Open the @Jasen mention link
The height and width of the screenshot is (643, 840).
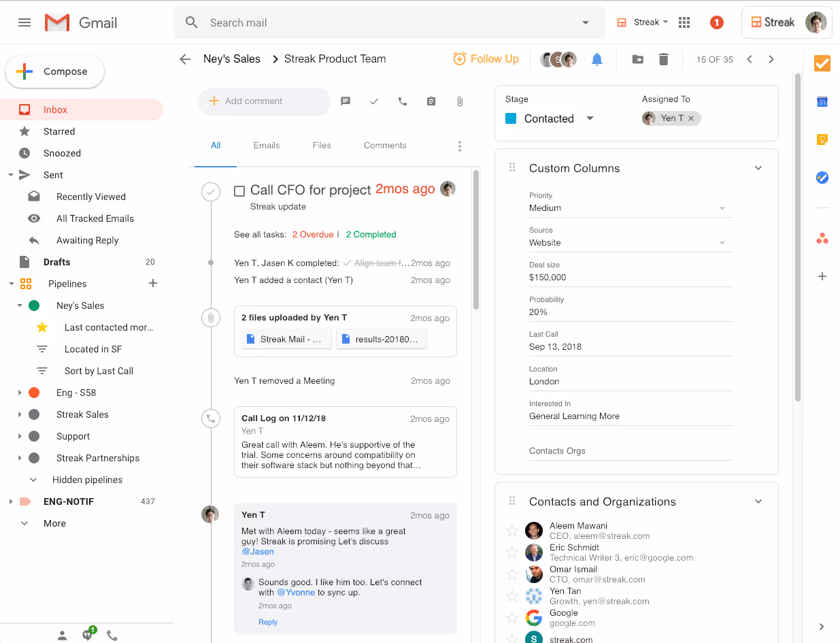click(x=258, y=552)
